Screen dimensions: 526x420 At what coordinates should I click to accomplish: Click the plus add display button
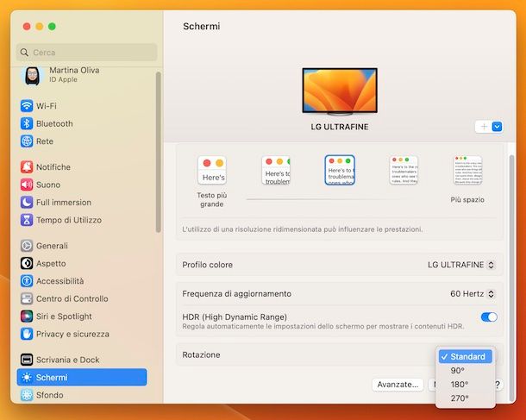coord(484,127)
